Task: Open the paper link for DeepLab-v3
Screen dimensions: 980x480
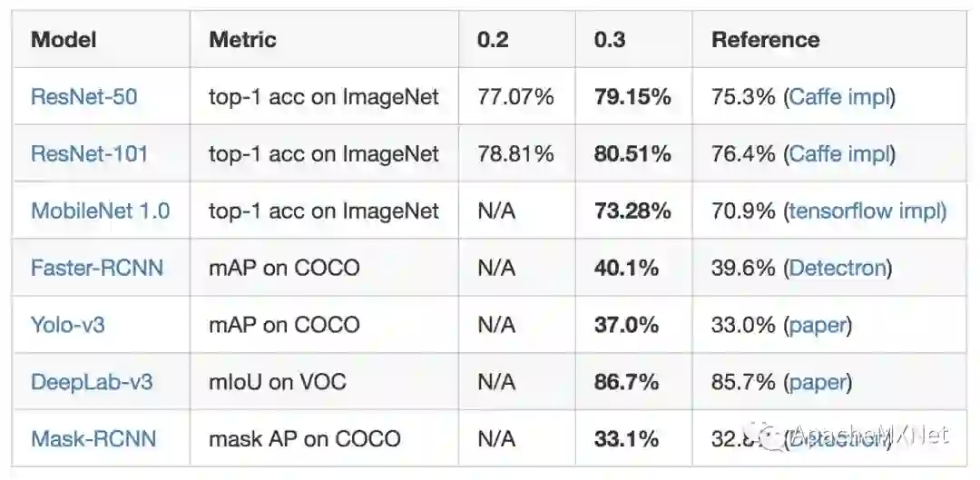Action: click(818, 382)
